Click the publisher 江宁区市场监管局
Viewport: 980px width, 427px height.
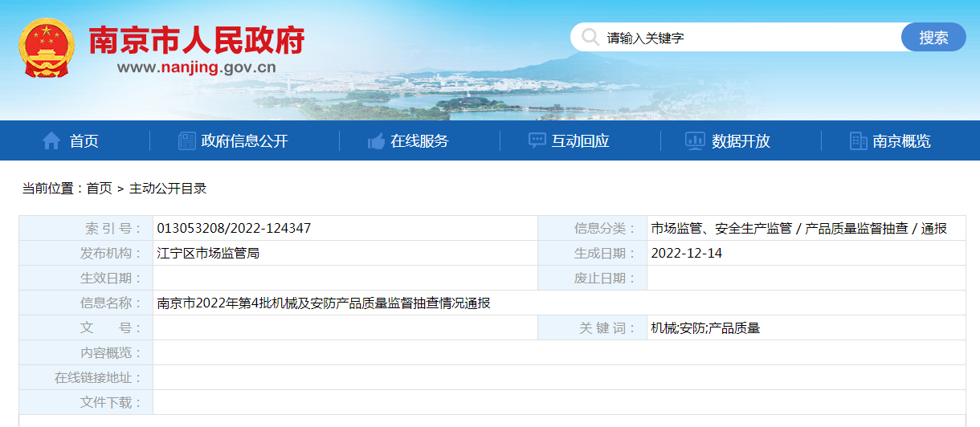coord(208,253)
